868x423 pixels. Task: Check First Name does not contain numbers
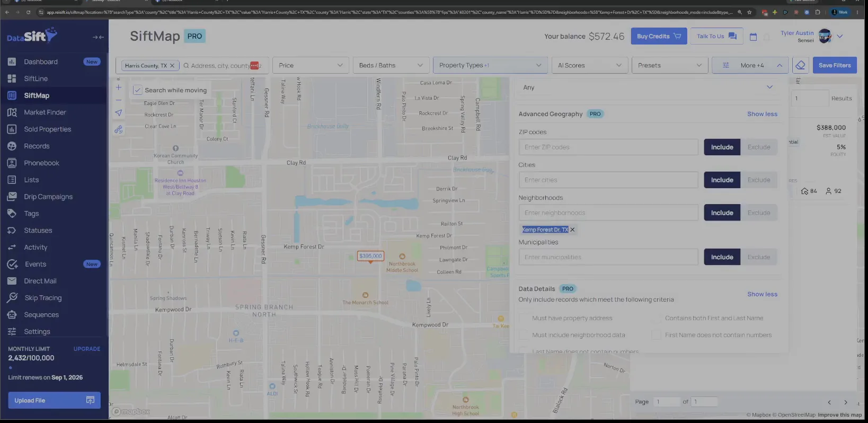coord(656,335)
